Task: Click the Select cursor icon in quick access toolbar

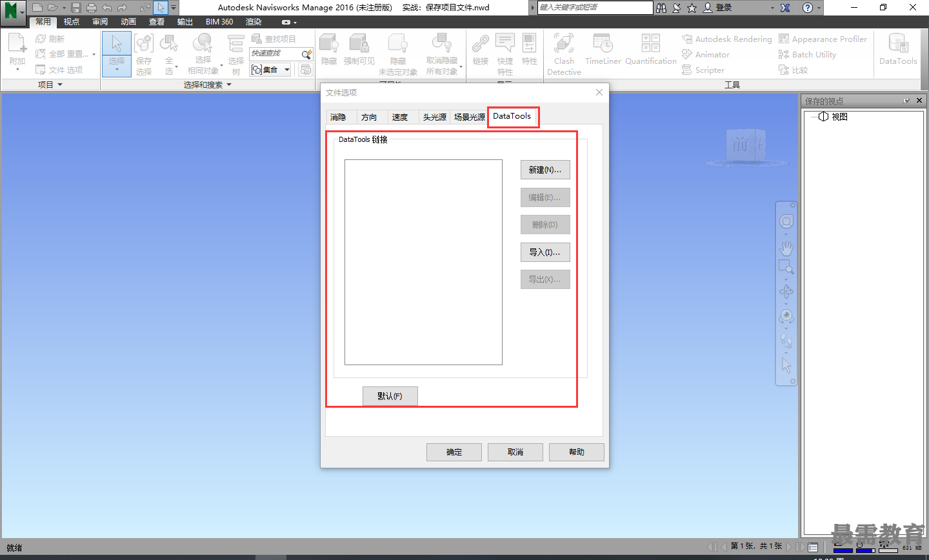Action: tap(161, 8)
